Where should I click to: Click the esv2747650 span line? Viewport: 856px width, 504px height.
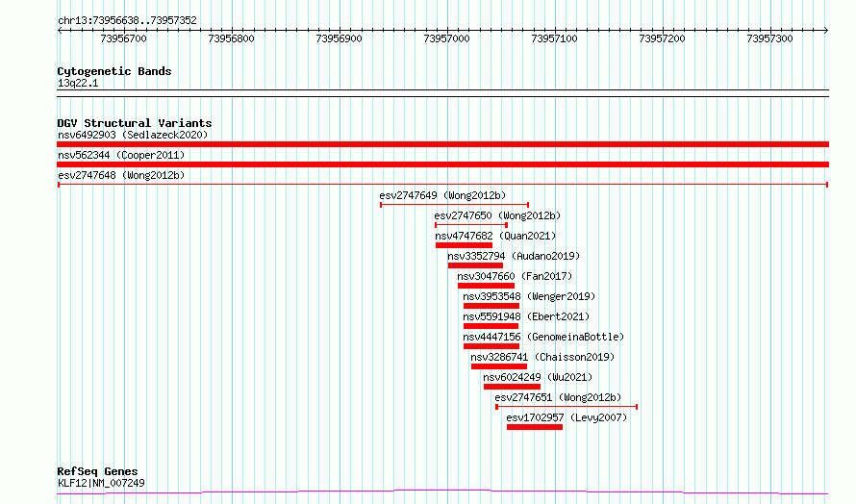[471, 225]
